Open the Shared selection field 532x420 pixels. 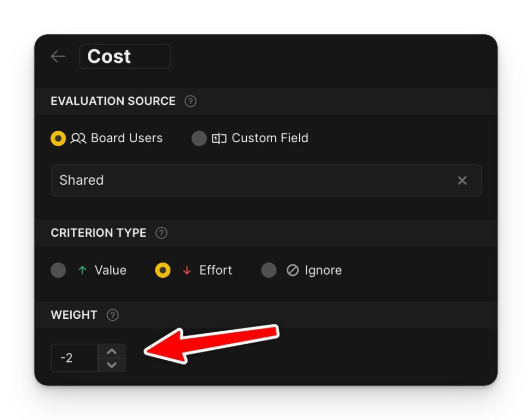249,180
